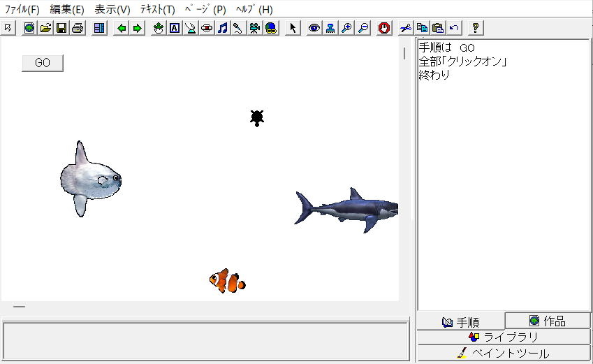Create a new project with globe-page icon

(29, 28)
